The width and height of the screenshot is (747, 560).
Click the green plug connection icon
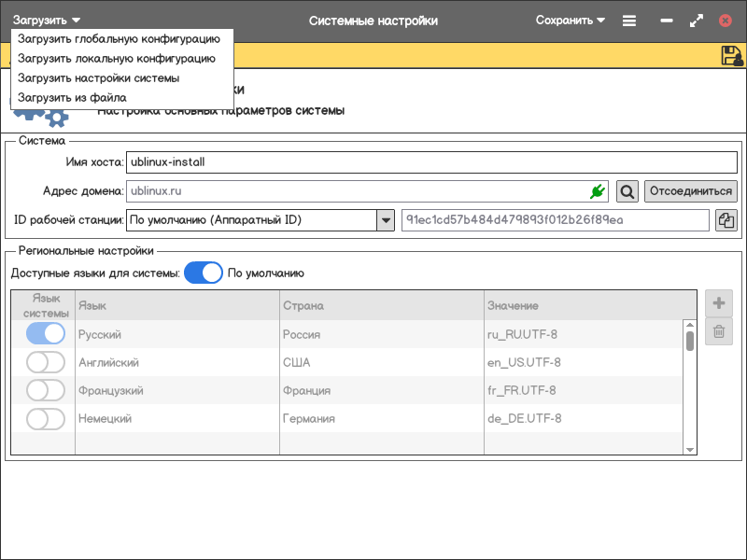pos(598,191)
